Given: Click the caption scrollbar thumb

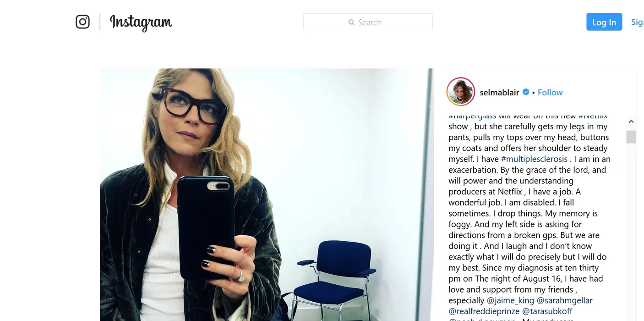Looking at the screenshot, I should (x=631, y=137).
